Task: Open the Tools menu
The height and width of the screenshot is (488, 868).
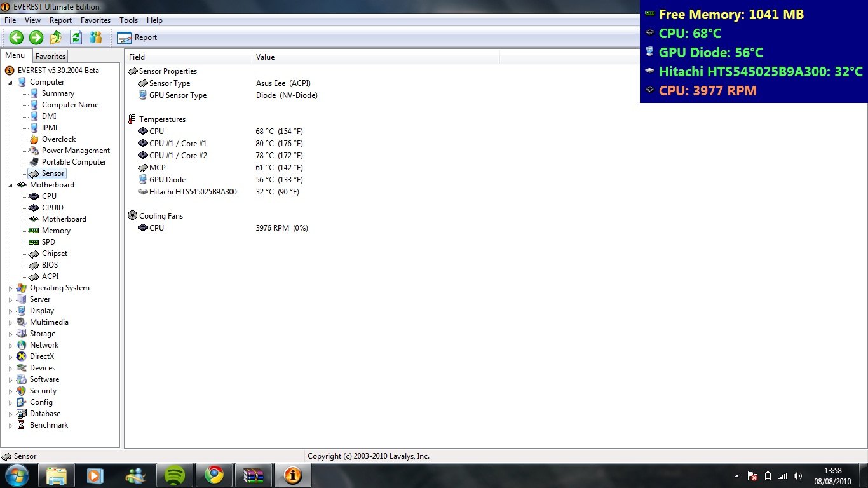Action: point(128,20)
